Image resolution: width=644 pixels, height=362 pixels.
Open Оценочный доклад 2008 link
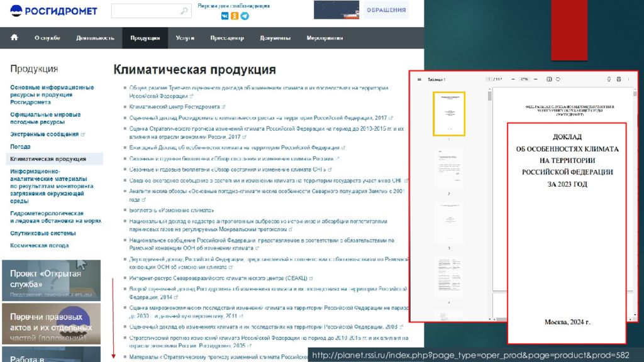click(x=263, y=327)
